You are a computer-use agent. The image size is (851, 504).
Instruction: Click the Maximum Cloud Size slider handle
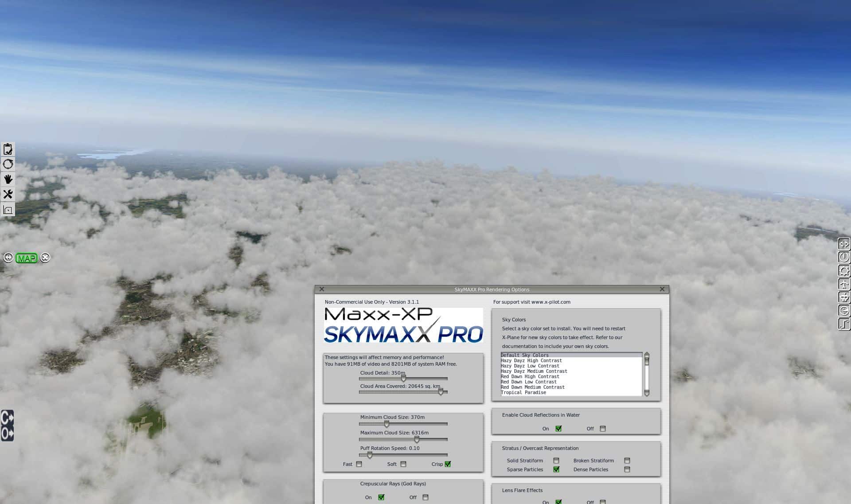[417, 439]
